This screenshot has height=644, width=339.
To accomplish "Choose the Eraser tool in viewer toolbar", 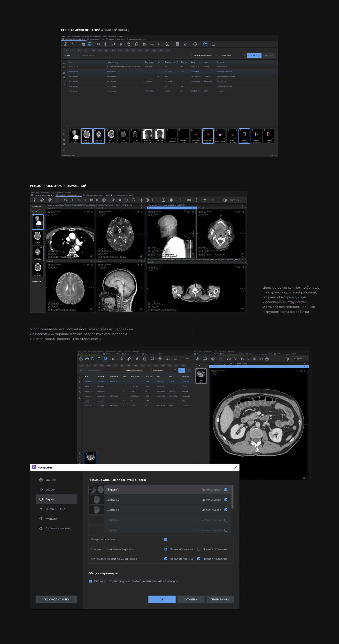I will click(204, 200).
